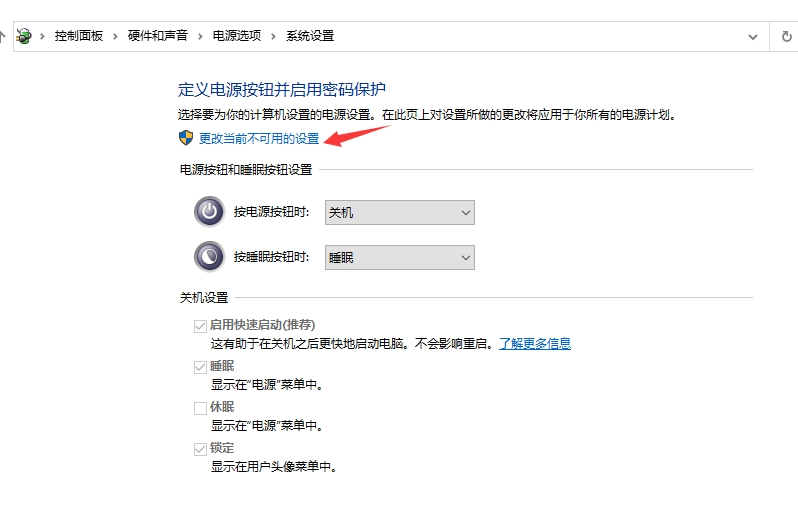Expand chevron after 控制面板 breadcrumb
Image resolution: width=798 pixels, height=510 pixels.
point(115,36)
